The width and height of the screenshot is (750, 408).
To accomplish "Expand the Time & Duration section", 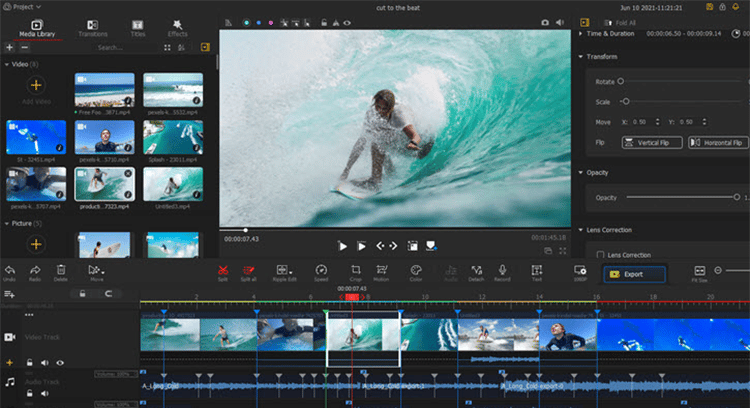I will click(x=583, y=33).
